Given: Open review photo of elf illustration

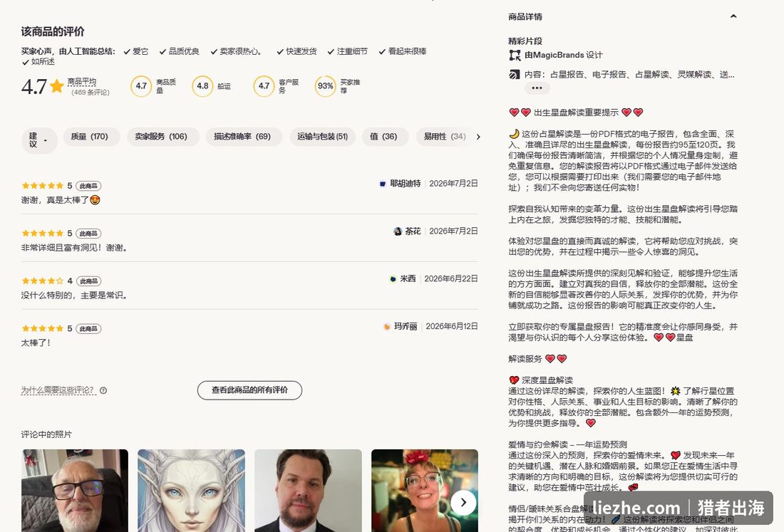Looking at the screenshot, I should click(192, 491).
